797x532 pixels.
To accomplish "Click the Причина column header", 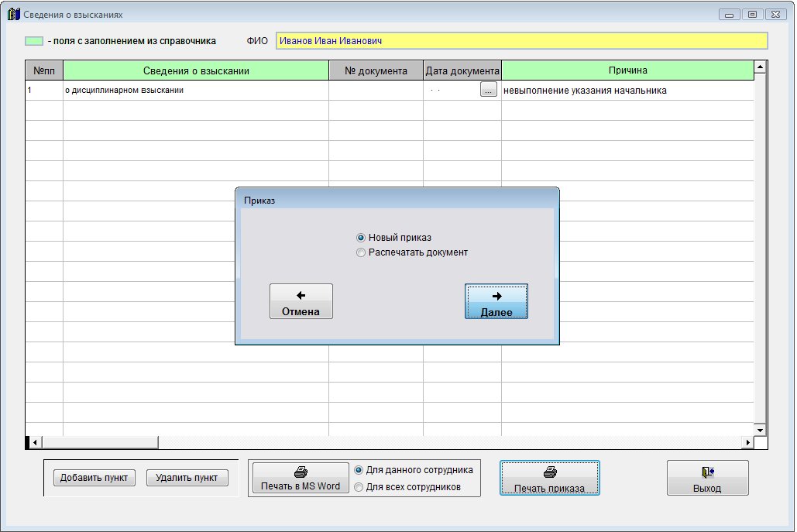I will click(627, 70).
